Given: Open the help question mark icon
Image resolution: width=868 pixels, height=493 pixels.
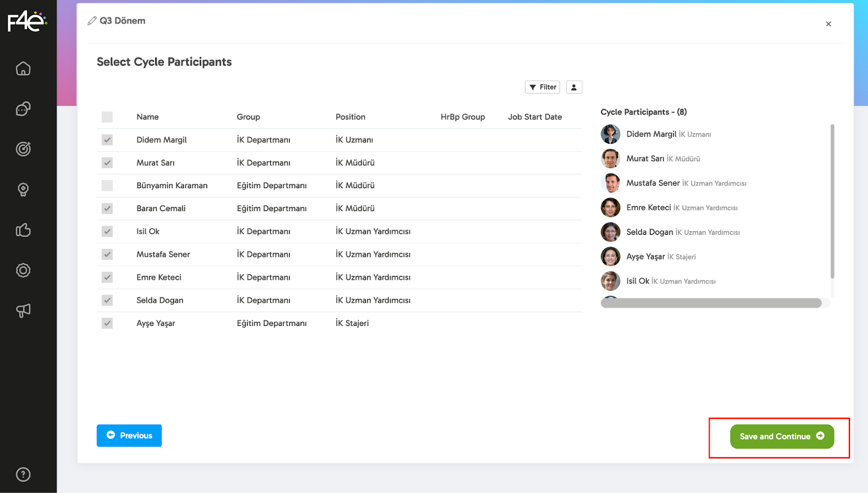Looking at the screenshot, I should point(23,475).
